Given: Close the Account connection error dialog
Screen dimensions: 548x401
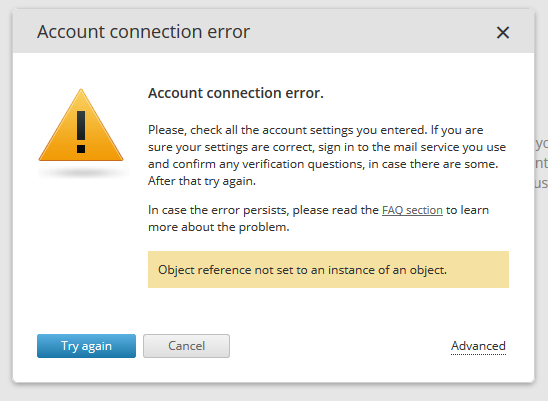Looking at the screenshot, I should click(503, 33).
